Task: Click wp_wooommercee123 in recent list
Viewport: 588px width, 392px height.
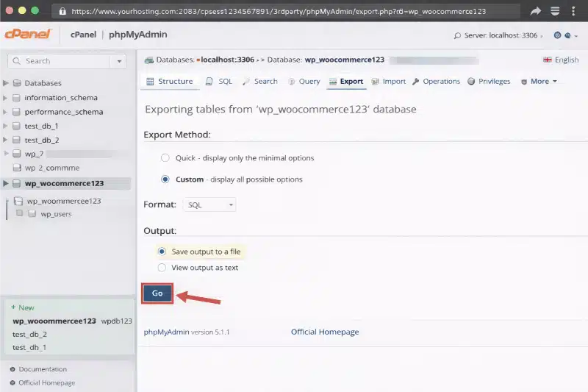Action: [54, 321]
